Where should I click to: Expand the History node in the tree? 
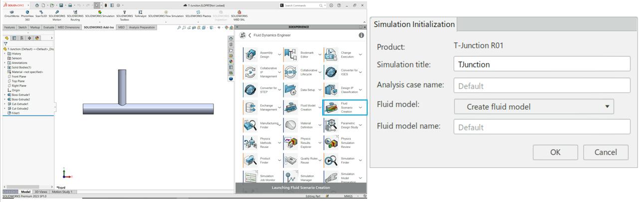click(5, 53)
